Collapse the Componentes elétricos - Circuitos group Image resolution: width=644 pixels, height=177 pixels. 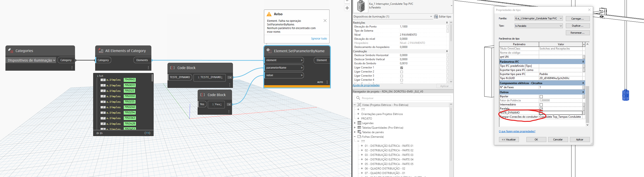583,83
